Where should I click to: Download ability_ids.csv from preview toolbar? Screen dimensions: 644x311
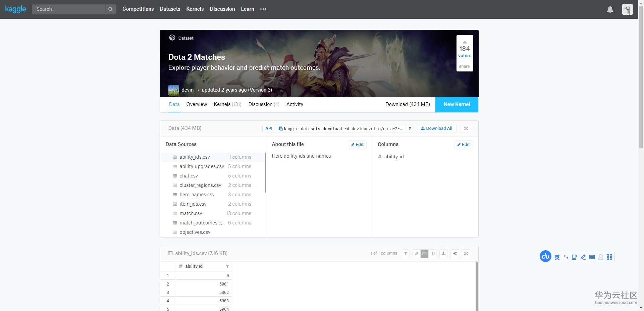tap(443, 254)
